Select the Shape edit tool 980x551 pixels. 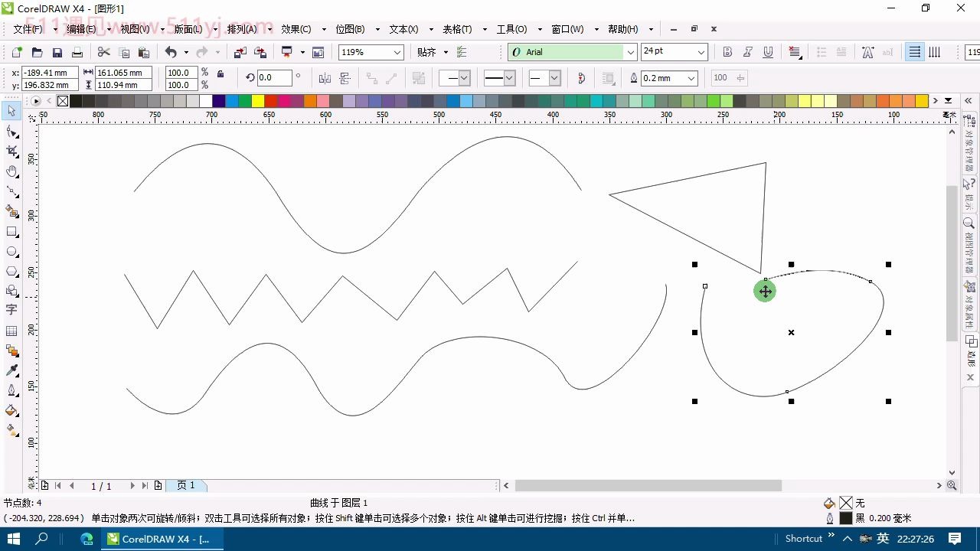[x=11, y=132]
